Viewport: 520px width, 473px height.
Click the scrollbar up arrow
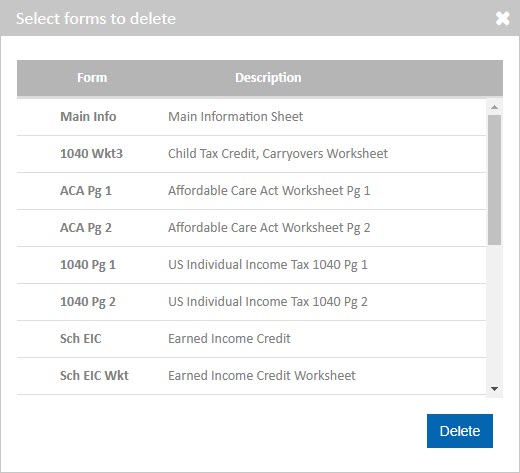tap(494, 107)
